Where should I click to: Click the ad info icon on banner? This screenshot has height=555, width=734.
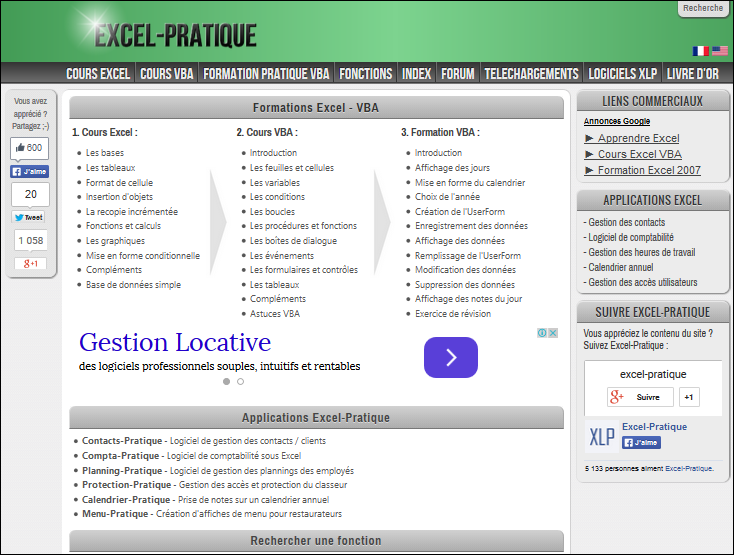542,333
